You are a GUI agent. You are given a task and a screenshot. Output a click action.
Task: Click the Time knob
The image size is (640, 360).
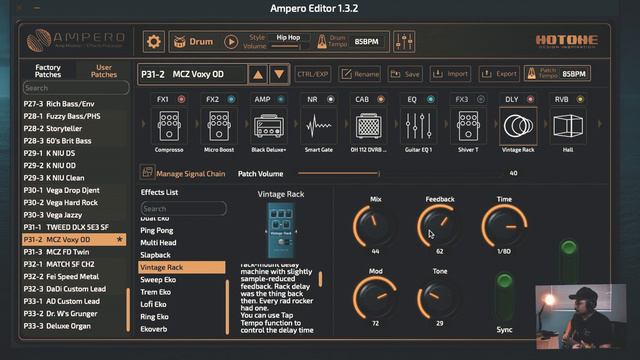pos(504,226)
